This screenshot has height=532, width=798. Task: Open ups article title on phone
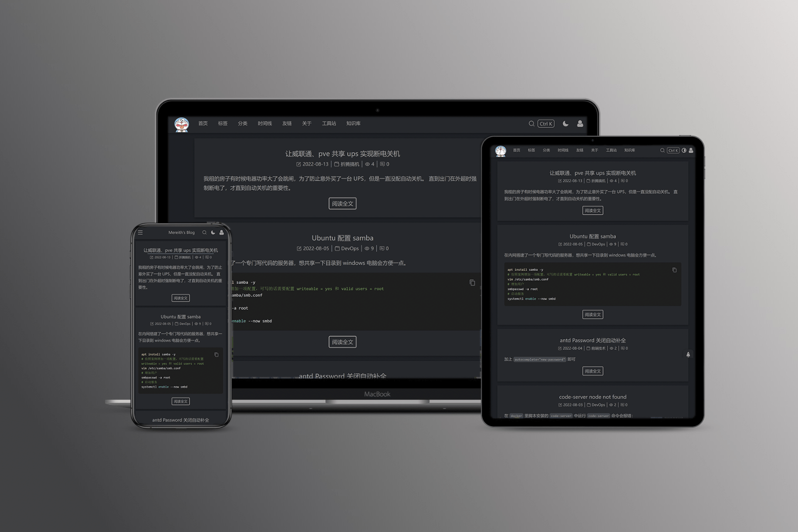click(x=181, y=250)
